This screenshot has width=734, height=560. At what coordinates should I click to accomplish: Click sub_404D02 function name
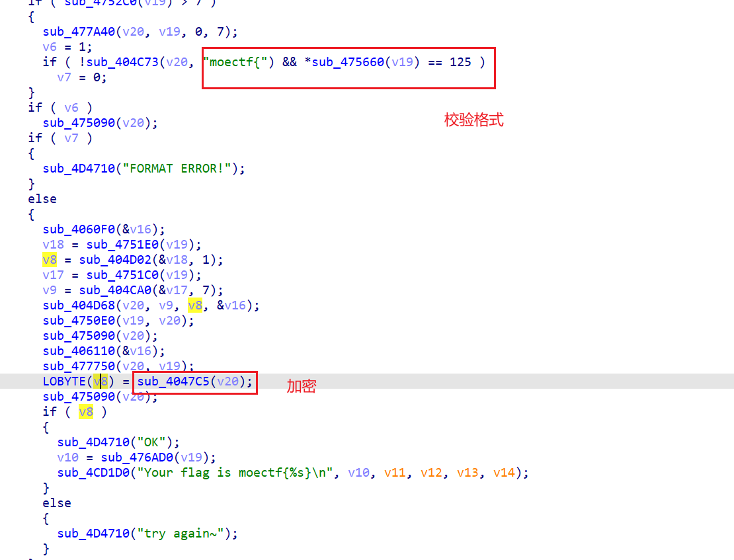(115, 260)
